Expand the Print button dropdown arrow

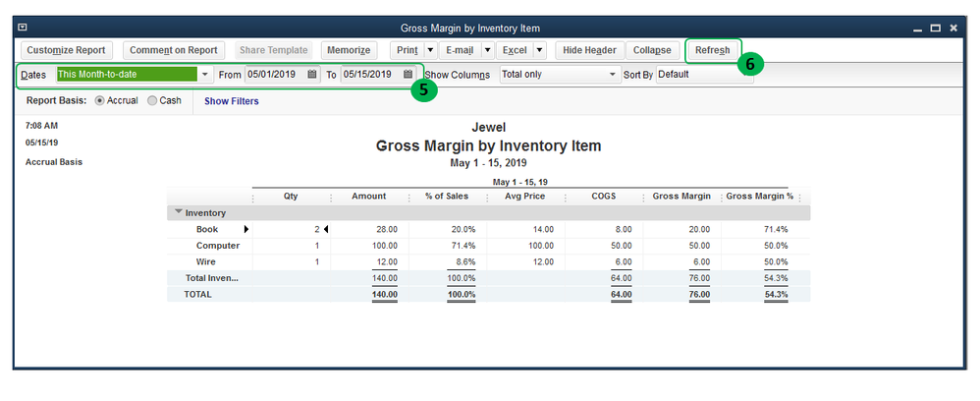point(430,50)
